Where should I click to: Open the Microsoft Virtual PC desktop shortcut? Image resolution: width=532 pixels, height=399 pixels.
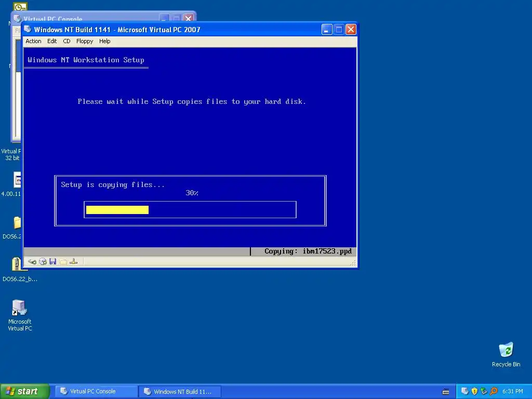coord(20,315)
